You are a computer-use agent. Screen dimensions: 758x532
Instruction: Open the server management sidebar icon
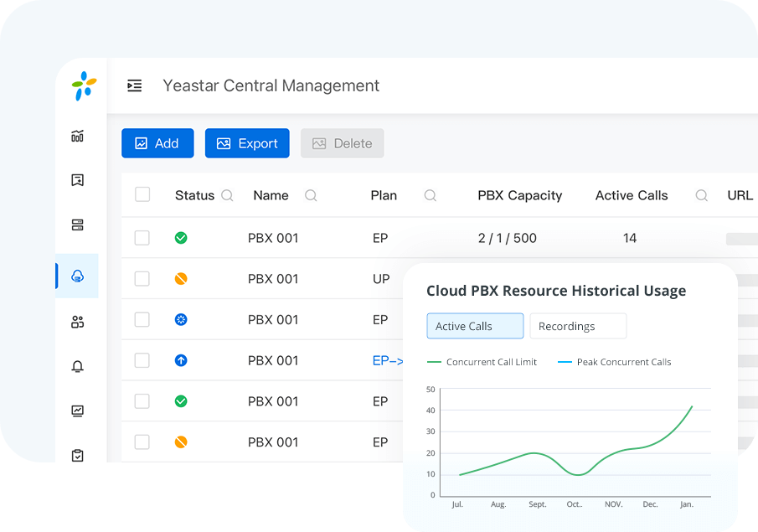click(77, 225)
